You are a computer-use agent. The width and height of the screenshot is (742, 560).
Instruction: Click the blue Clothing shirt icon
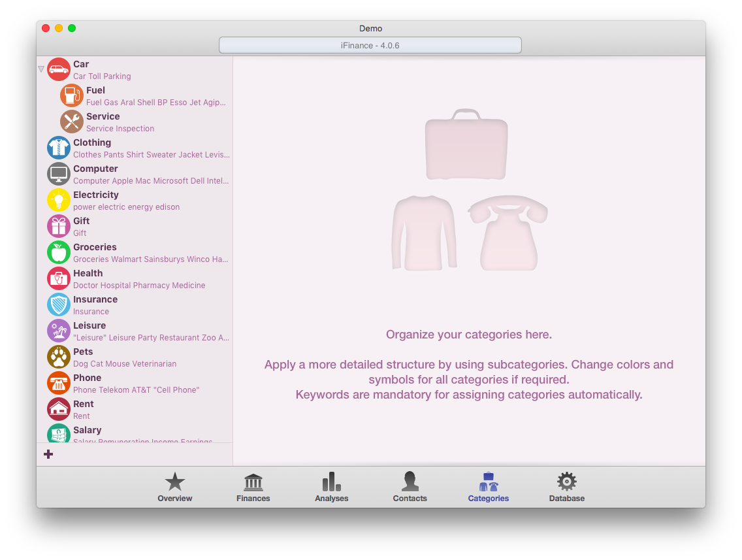[59, 148]
